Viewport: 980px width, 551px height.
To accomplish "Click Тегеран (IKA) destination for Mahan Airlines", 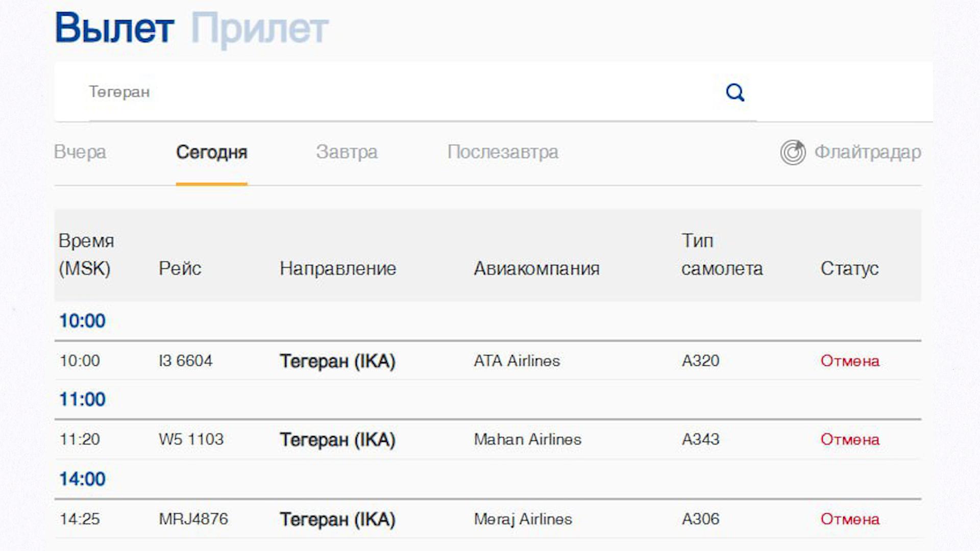I will [x=337, y=439].
